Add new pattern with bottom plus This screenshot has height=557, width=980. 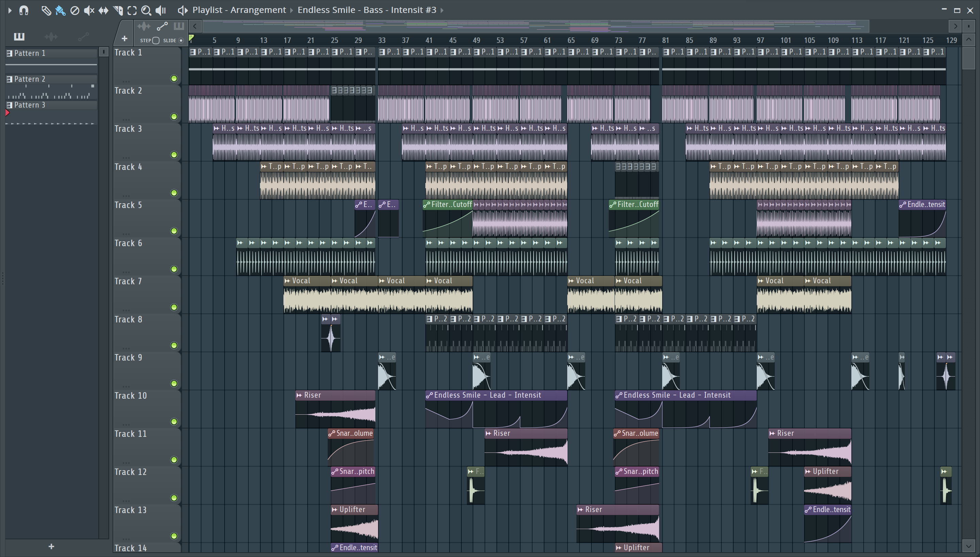(51, 546)
